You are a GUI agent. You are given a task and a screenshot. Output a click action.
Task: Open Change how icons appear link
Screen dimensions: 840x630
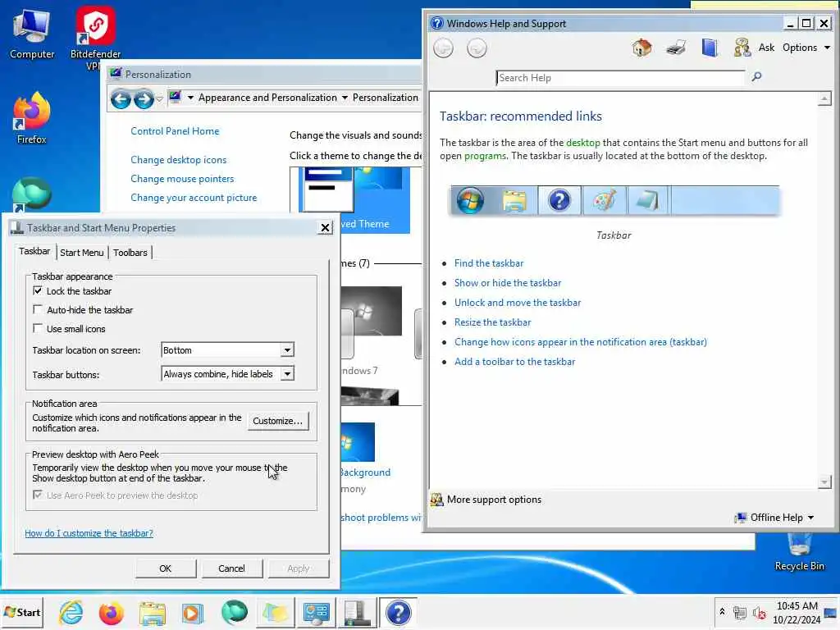(x=581, y=342)
